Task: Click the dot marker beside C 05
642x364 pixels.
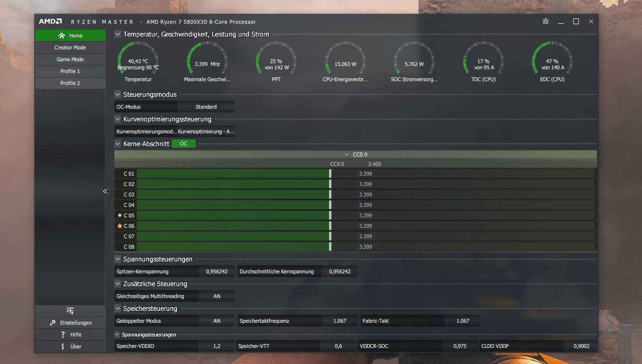Action: coord(120,215)
